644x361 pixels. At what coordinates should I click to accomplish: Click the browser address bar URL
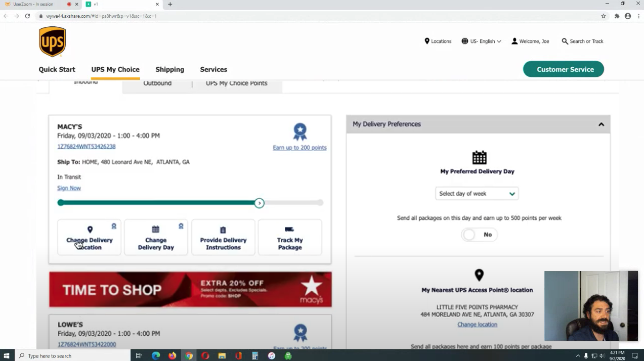click(x=101, y=16)
